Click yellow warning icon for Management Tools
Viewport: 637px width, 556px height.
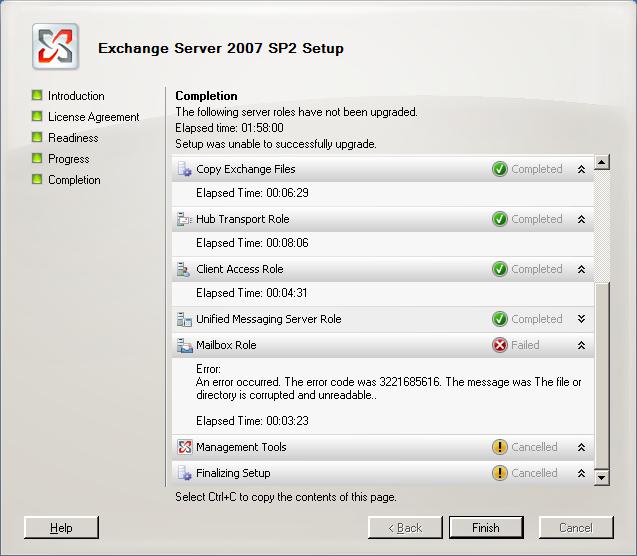pos(500,447)
